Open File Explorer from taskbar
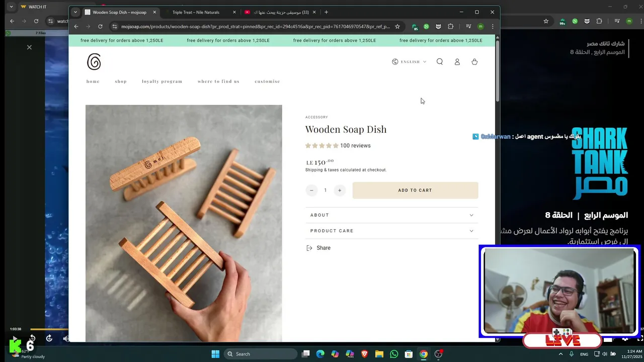The width and height of the screenshot is (644, 362). coord(379,354)
